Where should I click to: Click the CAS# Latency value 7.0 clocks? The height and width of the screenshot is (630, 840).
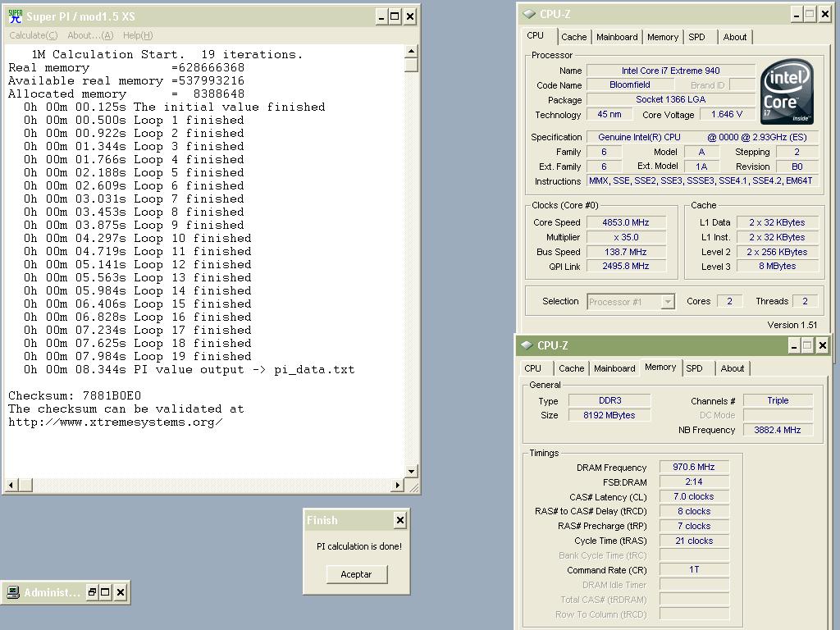694,496
